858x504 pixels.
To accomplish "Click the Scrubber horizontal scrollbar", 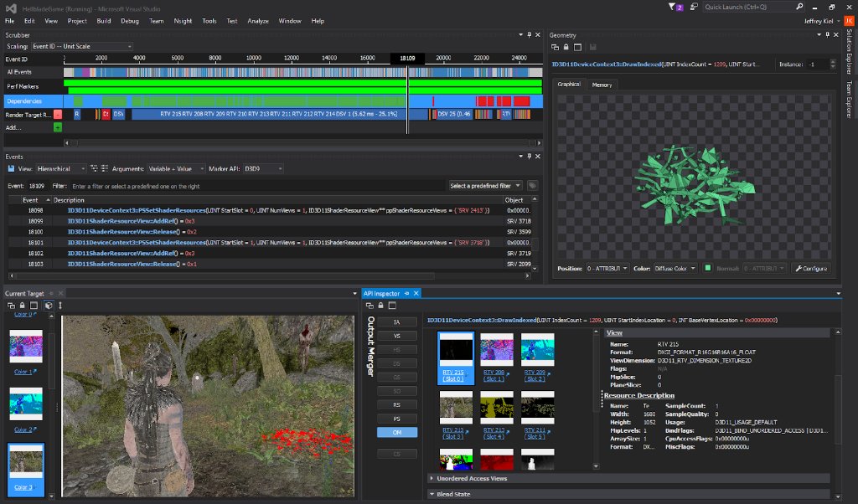I will click(x=302, y=142).
